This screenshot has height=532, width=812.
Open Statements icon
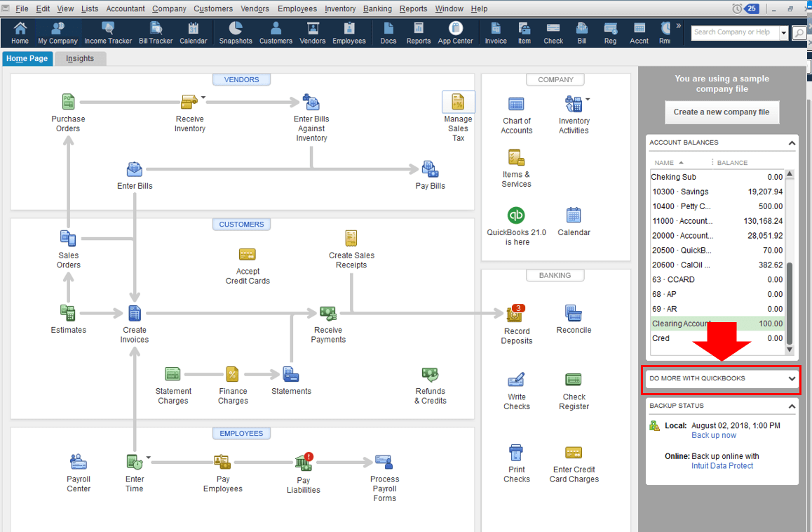pos(291,374)
